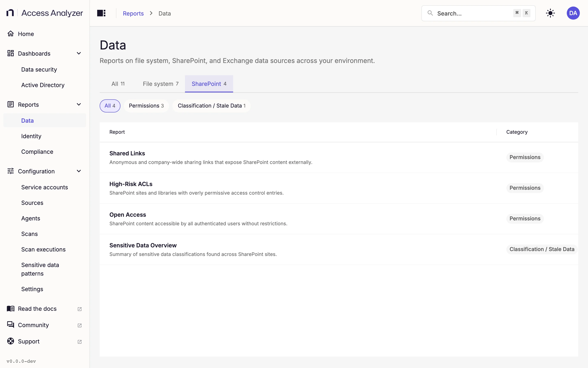Open Agents in the sidebar
Screen dimensions: 588x368
click(x=45, y=218)
